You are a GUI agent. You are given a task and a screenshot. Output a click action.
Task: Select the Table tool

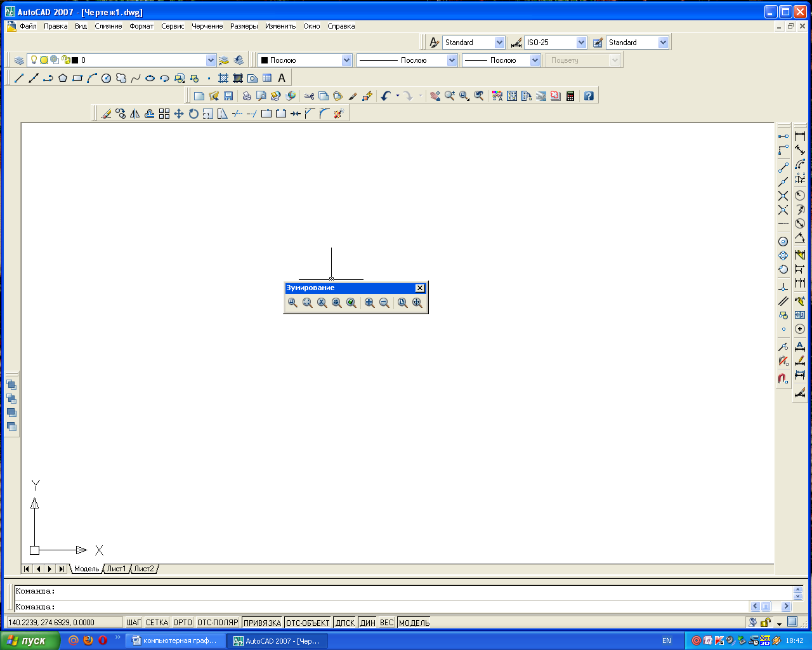click(267, 78)
